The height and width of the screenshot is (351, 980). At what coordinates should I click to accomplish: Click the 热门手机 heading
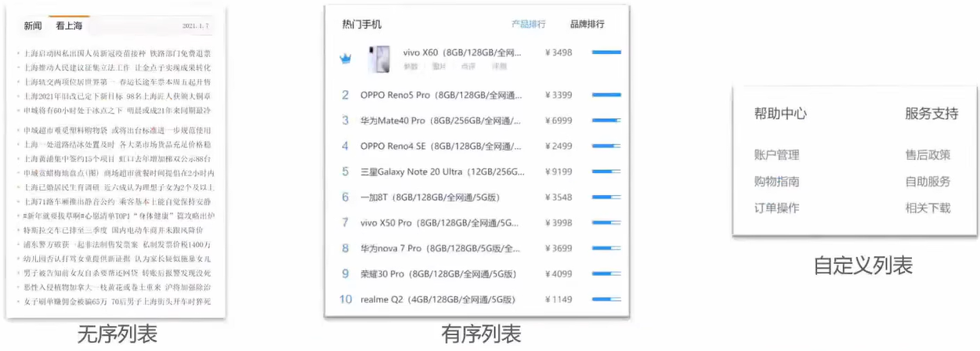[362, 24]
